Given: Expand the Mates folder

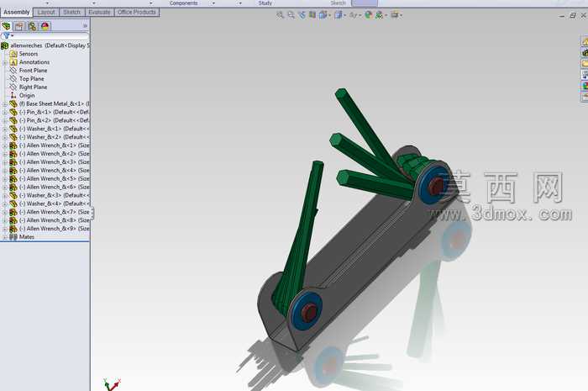Looking at the screenshot, I should 5,237.
